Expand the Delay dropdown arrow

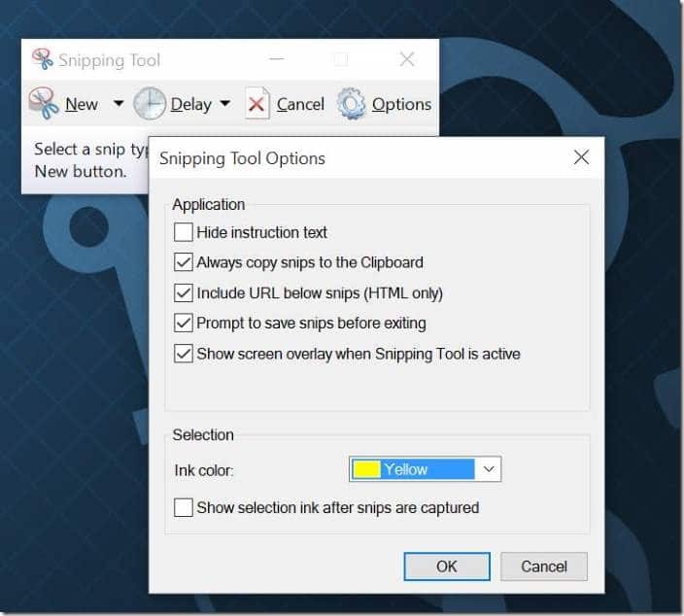[x=225, y=103]
